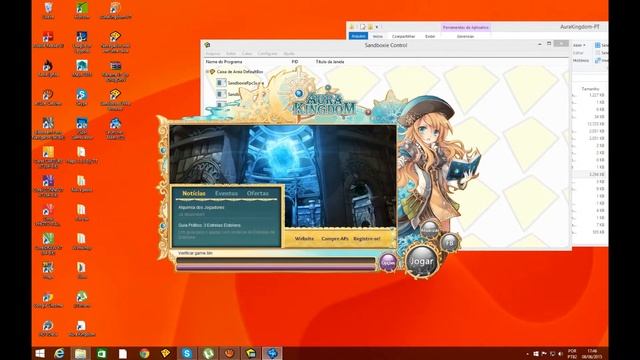
Task: Open the Compartilhar tab in the Explorer window
Action: (403, 36)
